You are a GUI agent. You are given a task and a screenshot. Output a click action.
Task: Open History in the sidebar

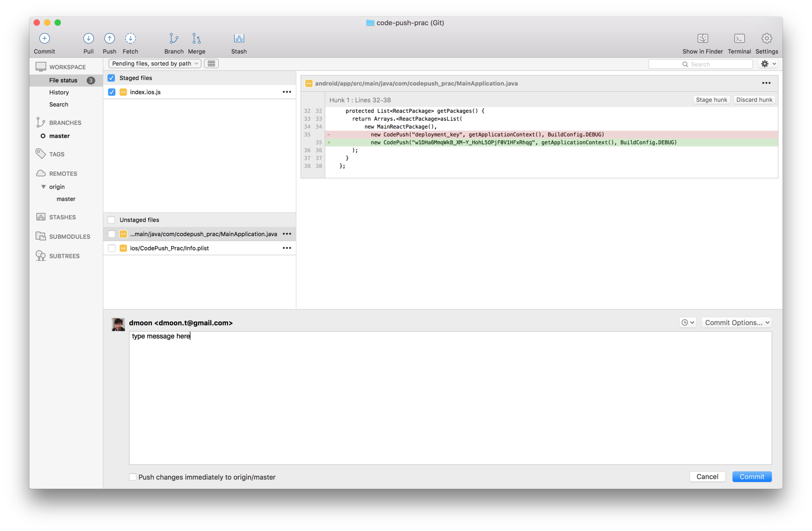pyautogui.click(x=59, y=92)
